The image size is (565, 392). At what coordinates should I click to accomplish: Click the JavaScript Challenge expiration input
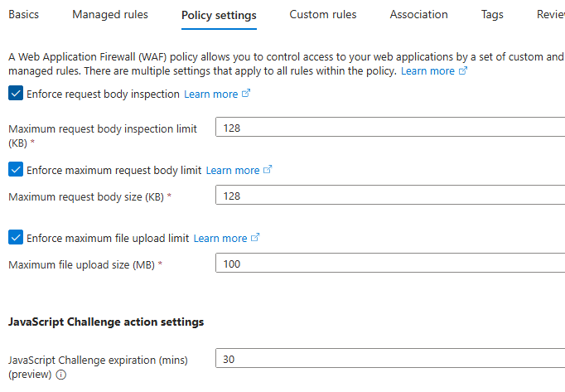(389, 360)
